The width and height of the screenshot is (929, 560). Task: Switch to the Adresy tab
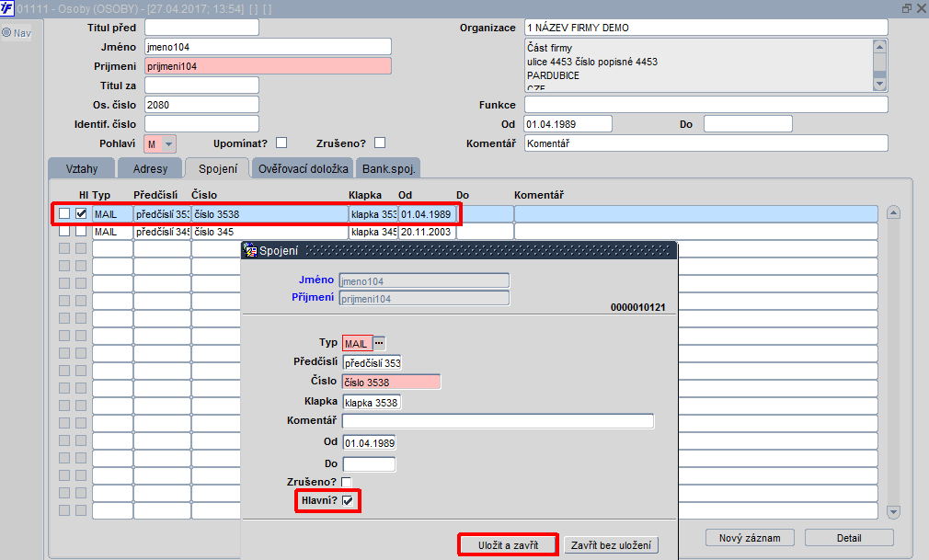coord(151,169)
